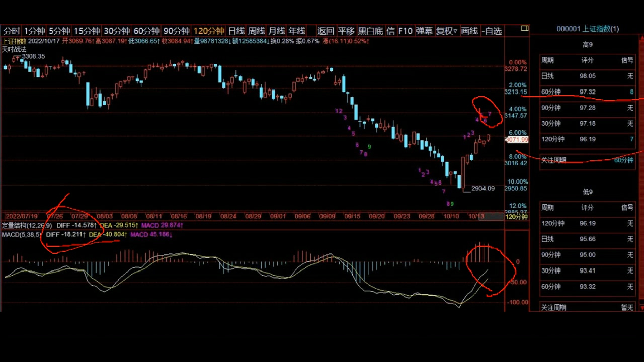Click the 2022/07/19 date on time axis

tap(22, 216)
